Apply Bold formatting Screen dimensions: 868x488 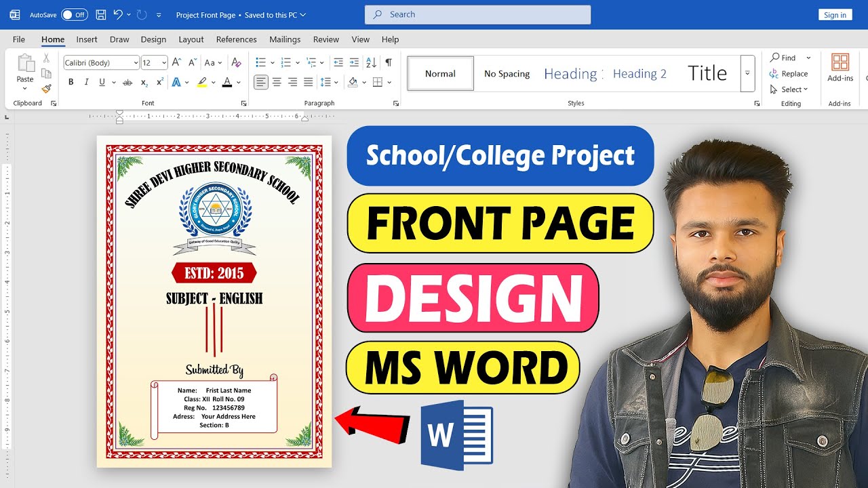tap(71, 82)
